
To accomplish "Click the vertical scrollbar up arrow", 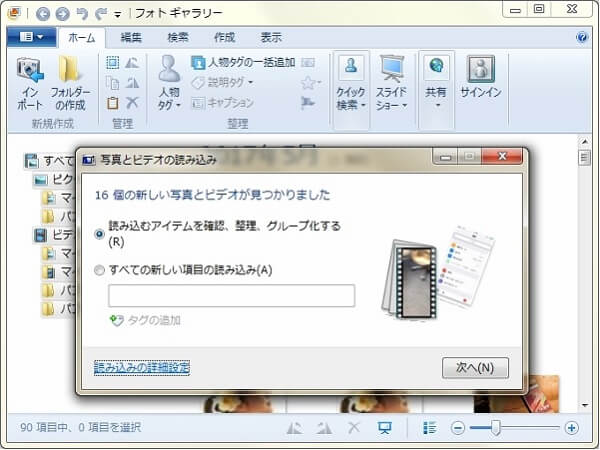I will tap(584, 142).
